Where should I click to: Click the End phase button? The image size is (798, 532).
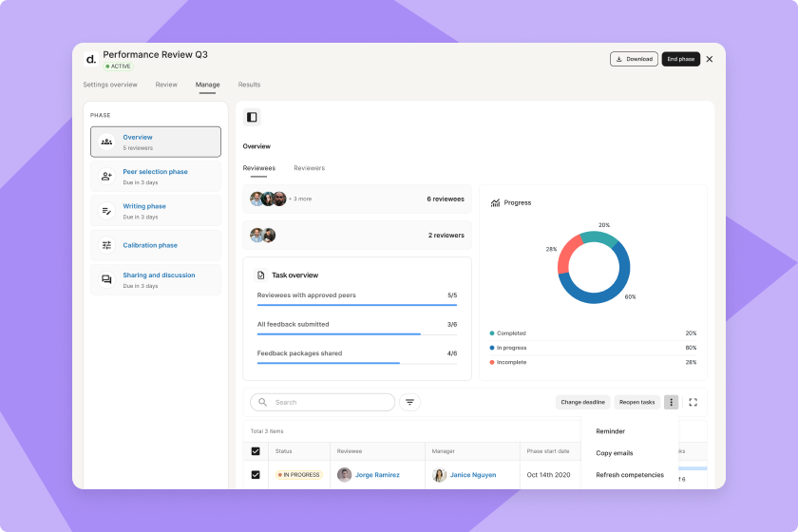[680, 59]
